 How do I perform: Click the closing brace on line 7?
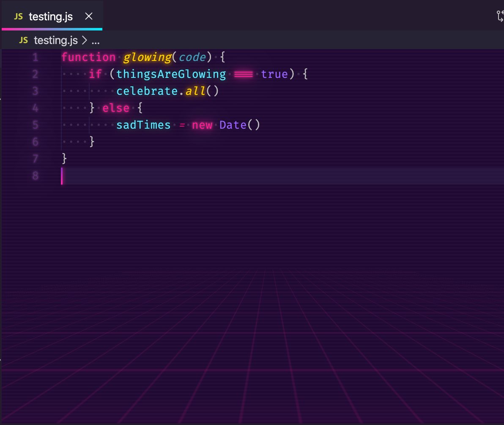tap(64, 159)
